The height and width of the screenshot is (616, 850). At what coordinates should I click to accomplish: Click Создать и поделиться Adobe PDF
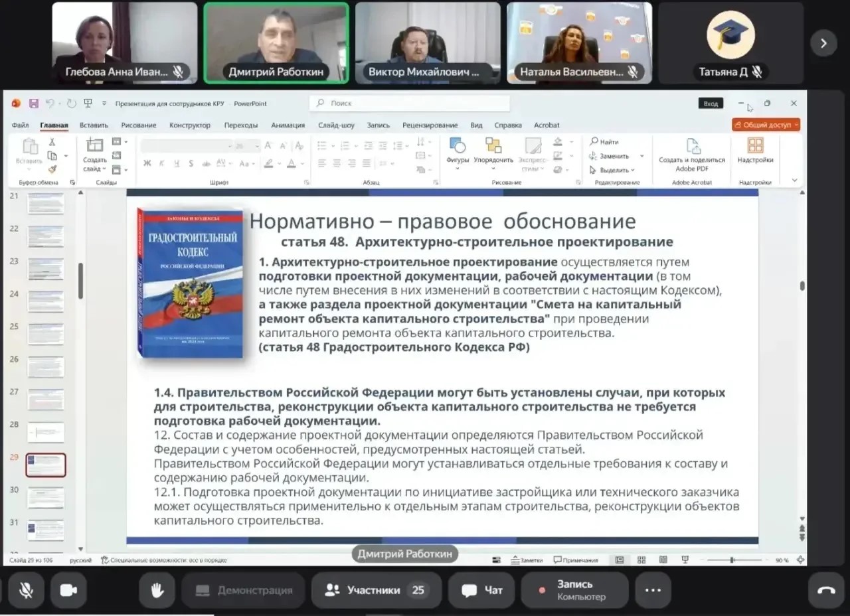pyautogui.click(x=692, y=155)
